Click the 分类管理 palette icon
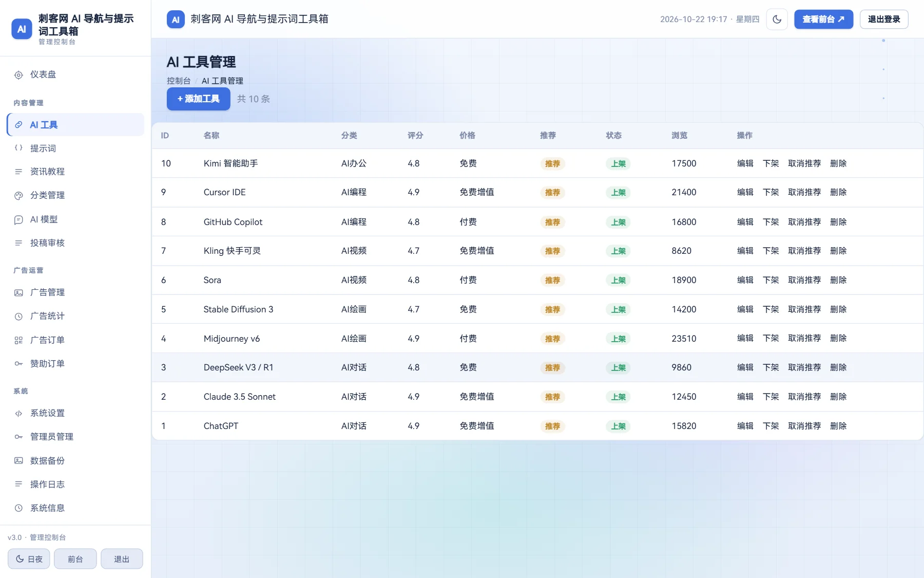924x578 pixels. point(18,195)
